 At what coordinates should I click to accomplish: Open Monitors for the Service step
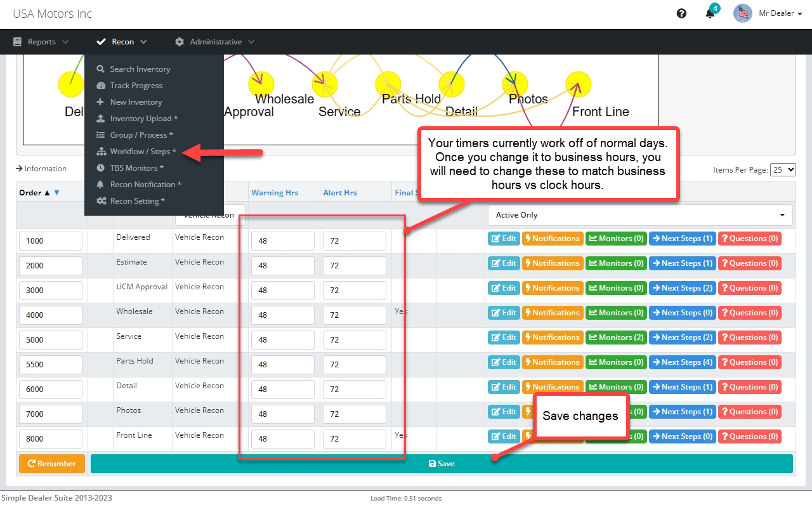(616, 338)
